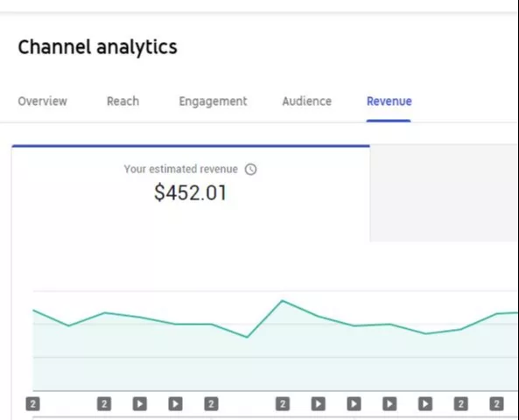Click the rightmost '2' videos marker below chart
This screenshot has width=519, height=420.
[496, 403]
